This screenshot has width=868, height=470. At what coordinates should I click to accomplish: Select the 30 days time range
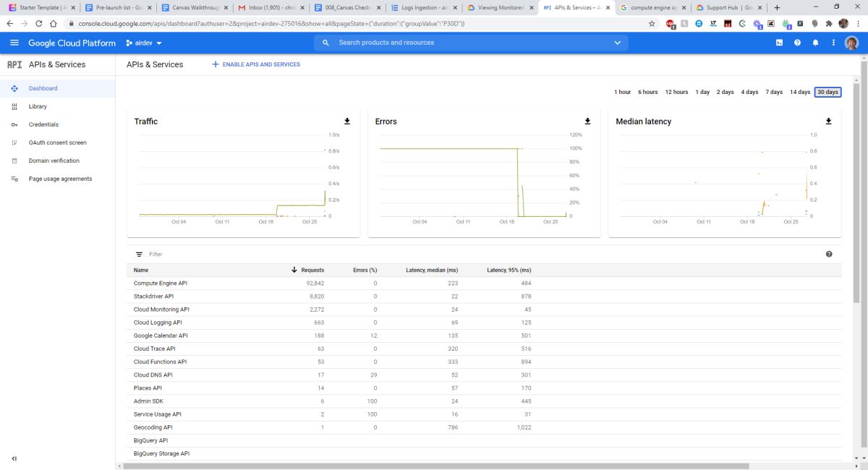pos(827,92)
